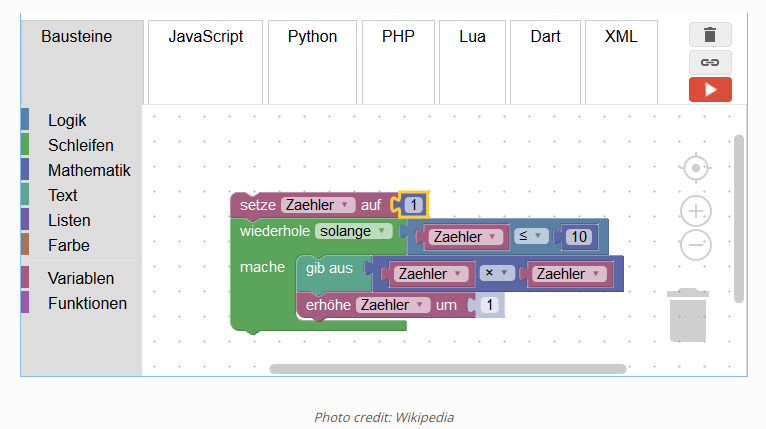
Task: Click the link icon button
Action: pyautogui.click(x=710, y=62)
